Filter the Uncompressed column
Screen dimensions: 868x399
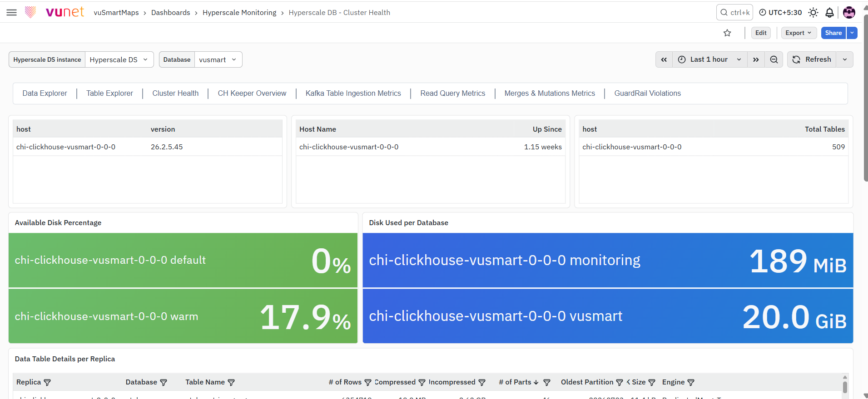click(x=482, y=382)
